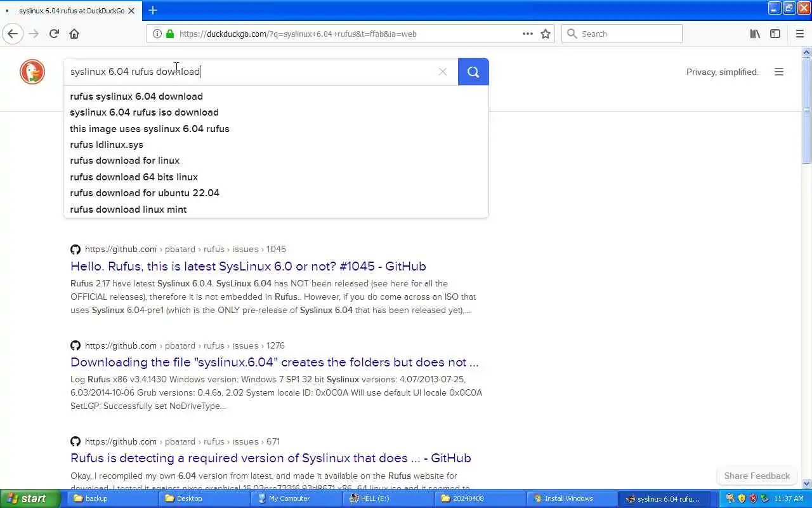The width and height of the screenshot is (812, 508).
Task: Open the Library bookshelf icon
Action: 755,34
